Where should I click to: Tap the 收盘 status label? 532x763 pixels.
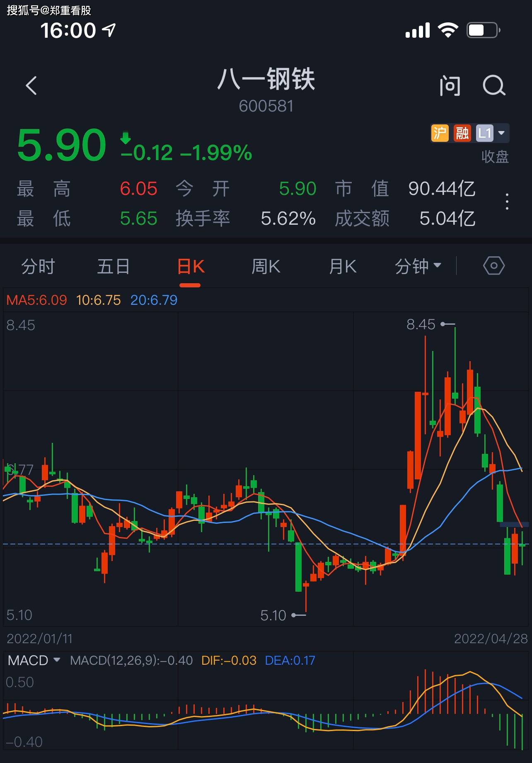coord(495,157)
